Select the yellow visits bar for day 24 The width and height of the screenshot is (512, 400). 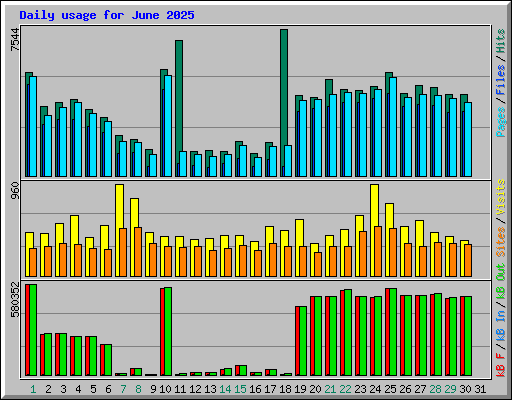[x=374, y=205]
